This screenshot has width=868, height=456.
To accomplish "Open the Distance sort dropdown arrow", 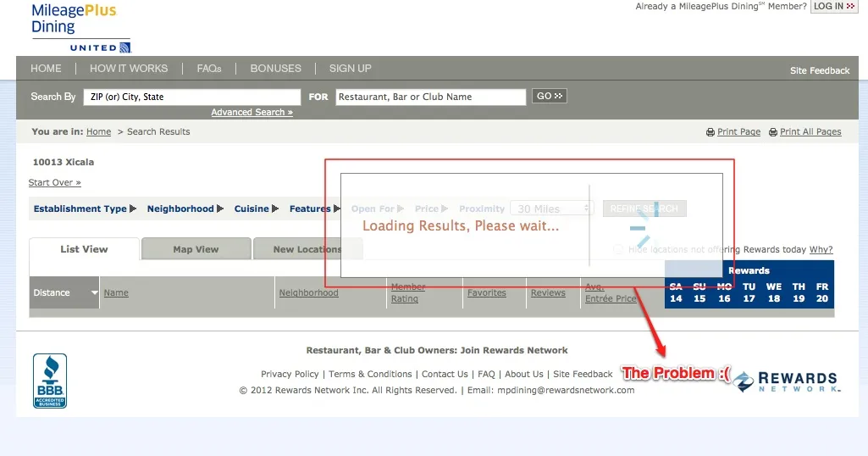I will pos(94,292).
